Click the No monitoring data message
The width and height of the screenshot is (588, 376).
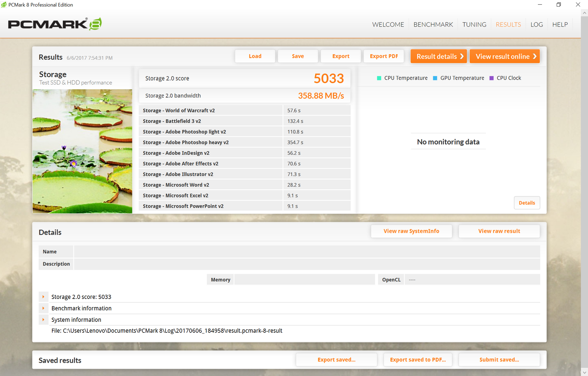click(x=448, y=142)
